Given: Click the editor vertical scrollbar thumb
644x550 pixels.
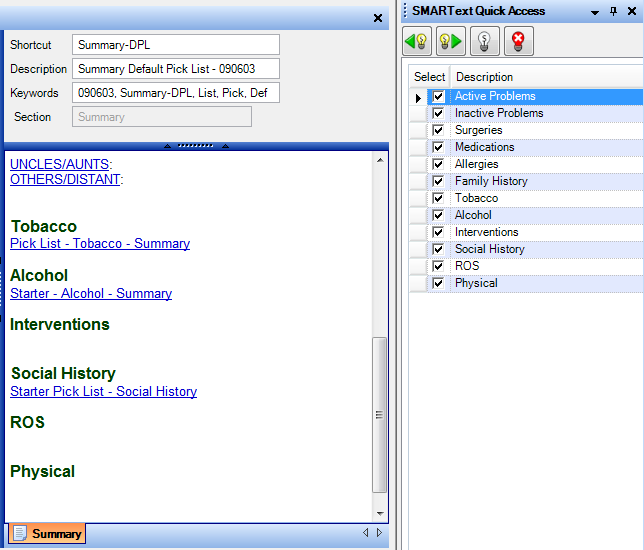Looking at the screenshot, I should pyautogui.click(x=380, y=415).
